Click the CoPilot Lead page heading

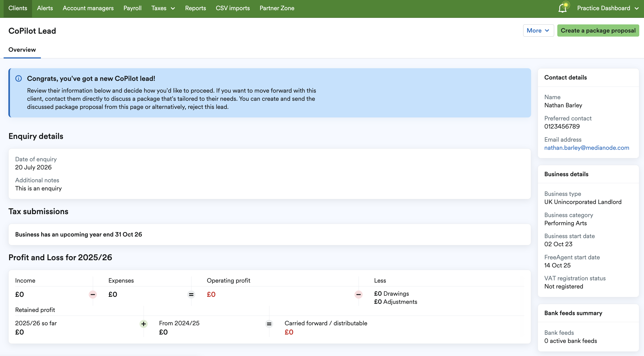[x=32, y=31]
